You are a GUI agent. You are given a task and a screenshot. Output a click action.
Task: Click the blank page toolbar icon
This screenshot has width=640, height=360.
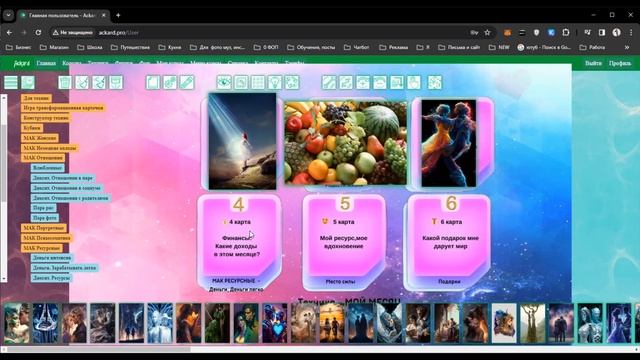153,82
